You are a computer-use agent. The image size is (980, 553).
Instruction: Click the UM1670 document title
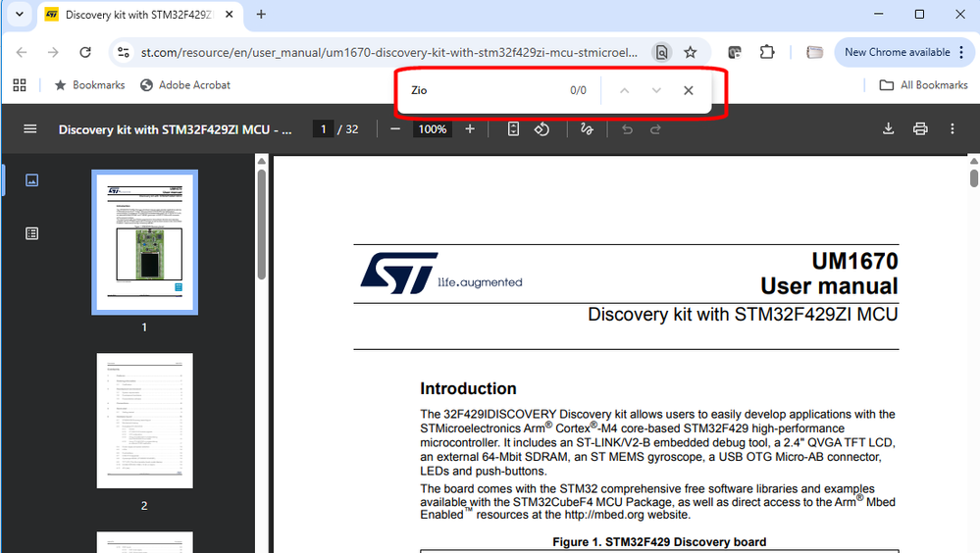854,261
